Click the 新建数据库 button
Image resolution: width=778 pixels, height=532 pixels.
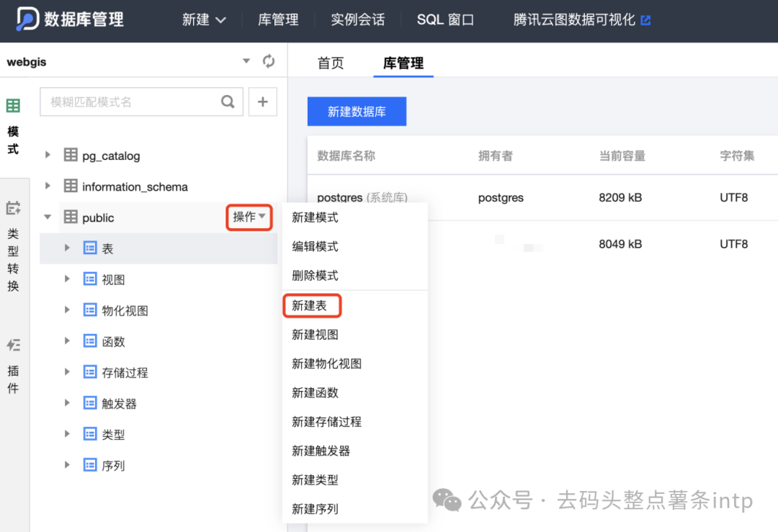357,112
